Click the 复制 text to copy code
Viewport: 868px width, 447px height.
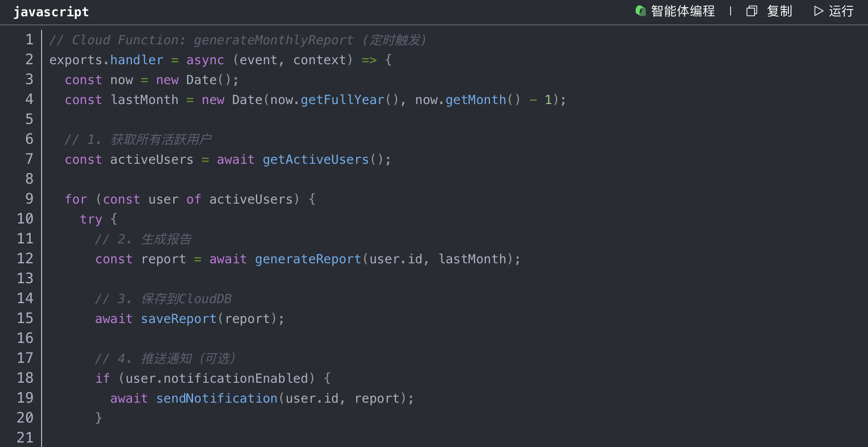779,11
